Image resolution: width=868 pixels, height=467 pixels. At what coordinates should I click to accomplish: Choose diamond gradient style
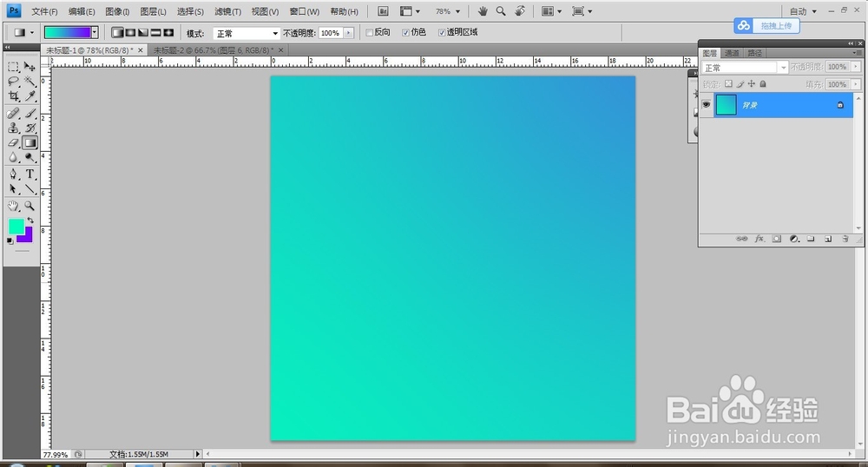pyautogui.click(x=168, y=33)
